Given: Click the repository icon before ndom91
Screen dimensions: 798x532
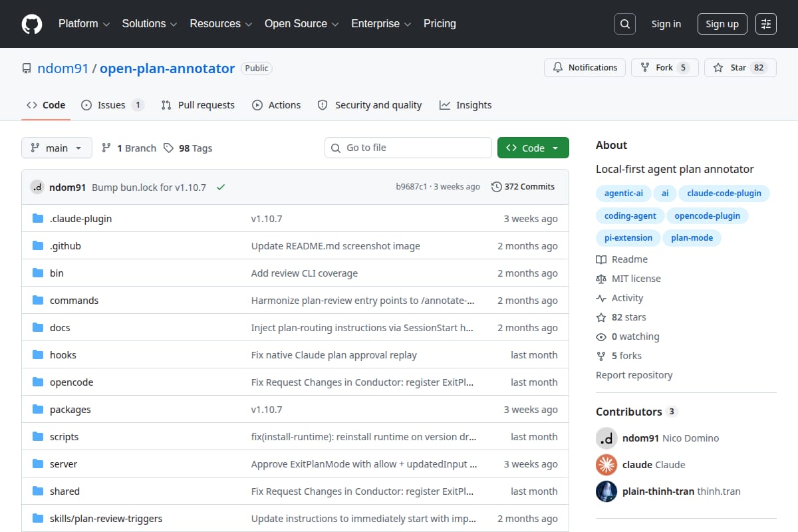Looking at the screenshot, I should pos(27,68).
